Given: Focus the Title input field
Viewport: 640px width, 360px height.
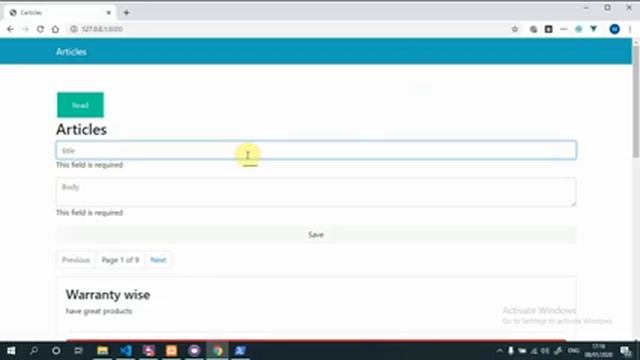Looking at the screenshot, I should (x=316, y=150).
